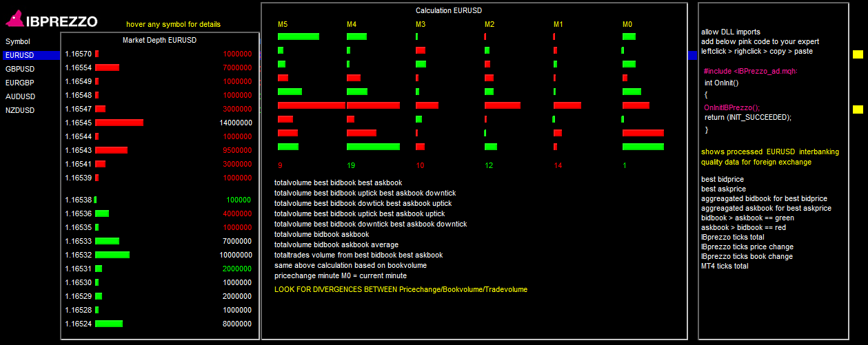
Task: Click the green bar at price 1.16532
Action: (112, 255)
